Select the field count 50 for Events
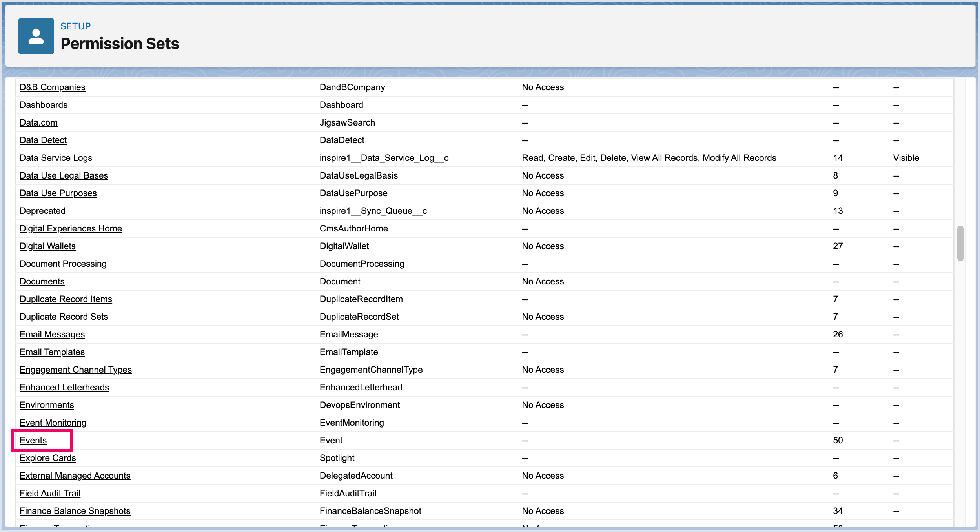Viewport: 980px width, 532px height. [x=838, y=440]
